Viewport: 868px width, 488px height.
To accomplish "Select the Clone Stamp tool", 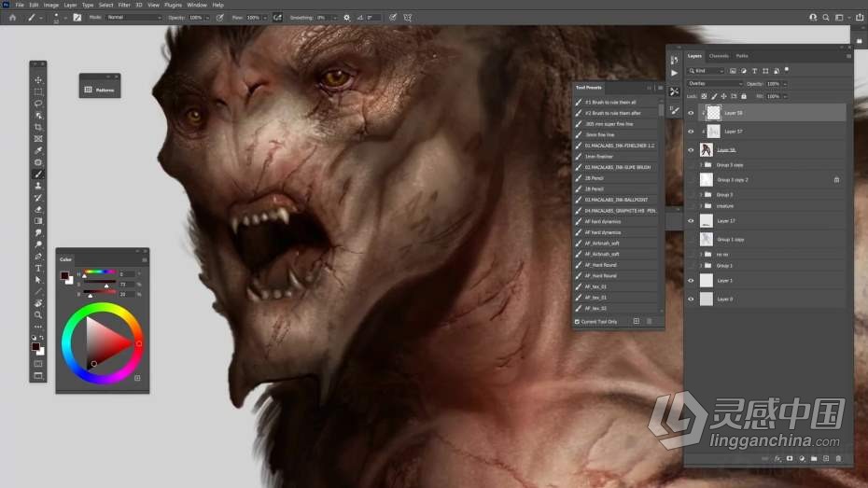I will pyautogui.click(x=38, y=186).
